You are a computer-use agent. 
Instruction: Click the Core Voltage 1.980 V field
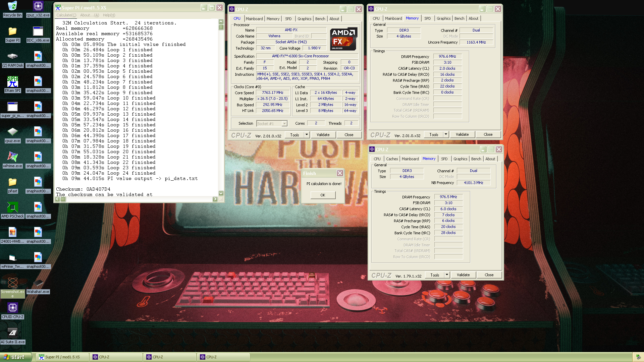point(314,48)
